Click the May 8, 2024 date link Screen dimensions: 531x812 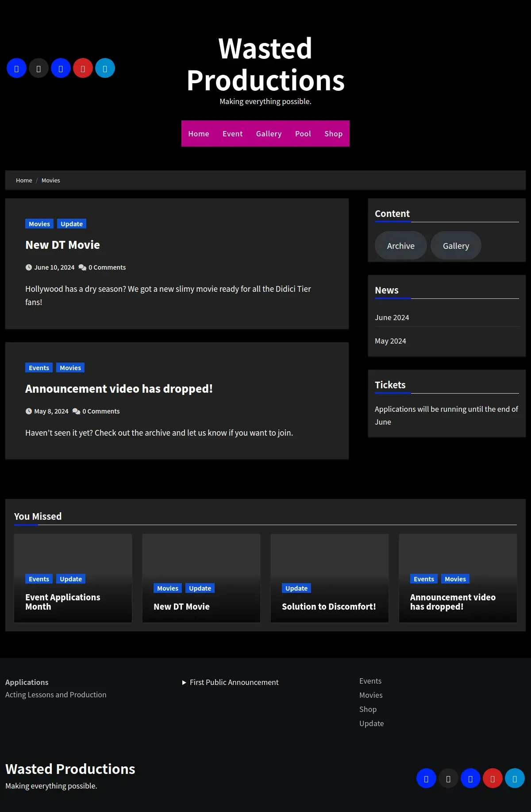pos(51,411)
